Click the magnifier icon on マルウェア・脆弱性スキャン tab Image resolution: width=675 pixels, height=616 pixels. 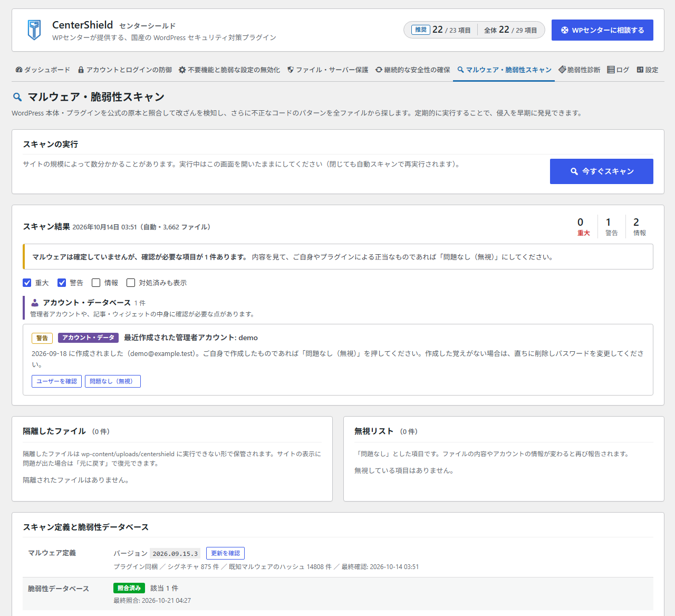[460, 70]
